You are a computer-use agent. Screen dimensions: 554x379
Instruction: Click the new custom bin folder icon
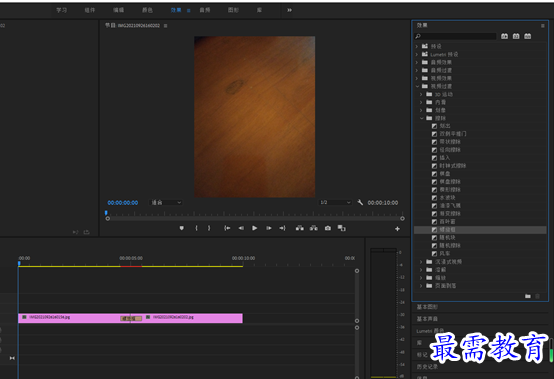tap(528, 296)
